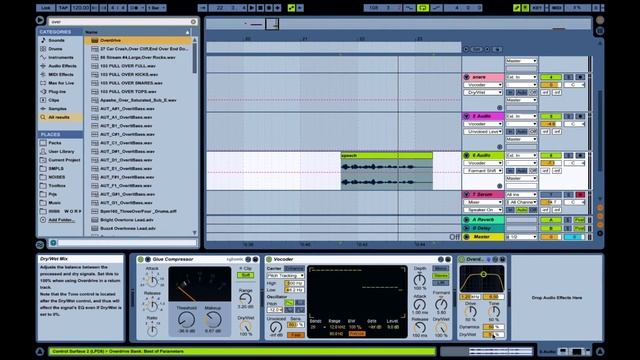Click Glue Compressor Makeup knob
This screenshot has height=360, width=640.
tap(213, 319)
